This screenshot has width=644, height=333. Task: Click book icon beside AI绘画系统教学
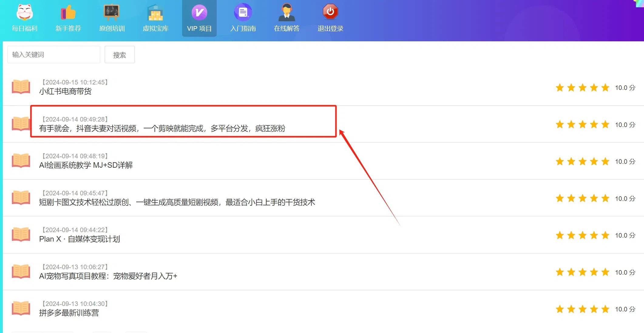pyautogui.click(x=21, y=161)
